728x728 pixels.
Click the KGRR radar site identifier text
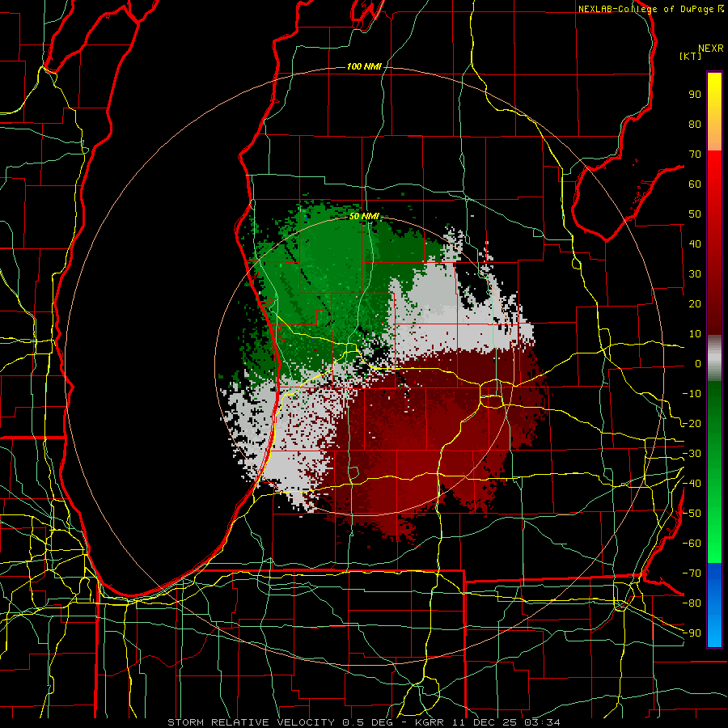pos(429,722)
